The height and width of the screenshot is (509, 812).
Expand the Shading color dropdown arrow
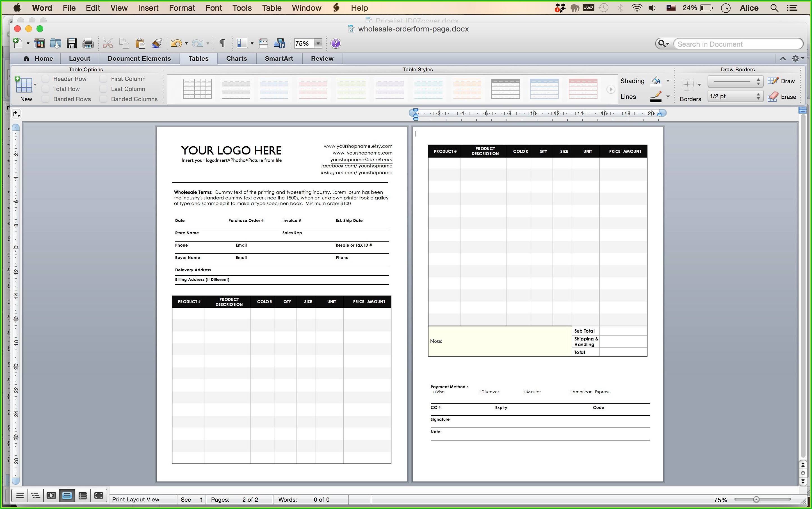668,81
